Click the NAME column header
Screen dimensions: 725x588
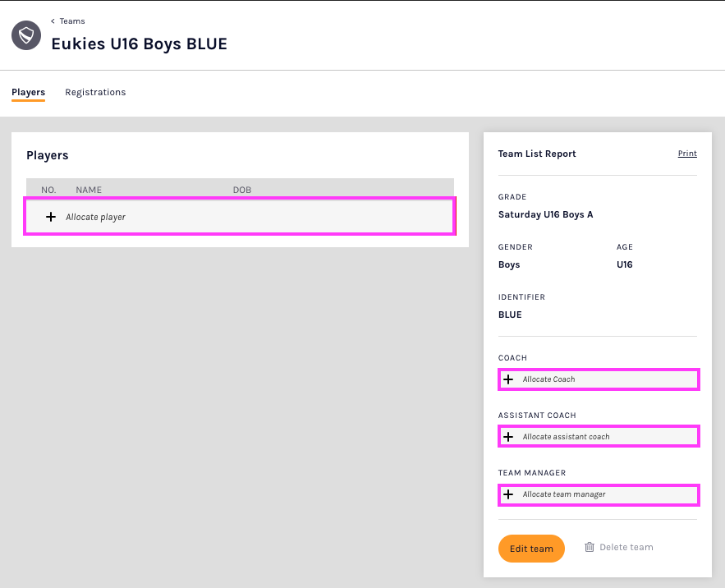tap(89, 190)
